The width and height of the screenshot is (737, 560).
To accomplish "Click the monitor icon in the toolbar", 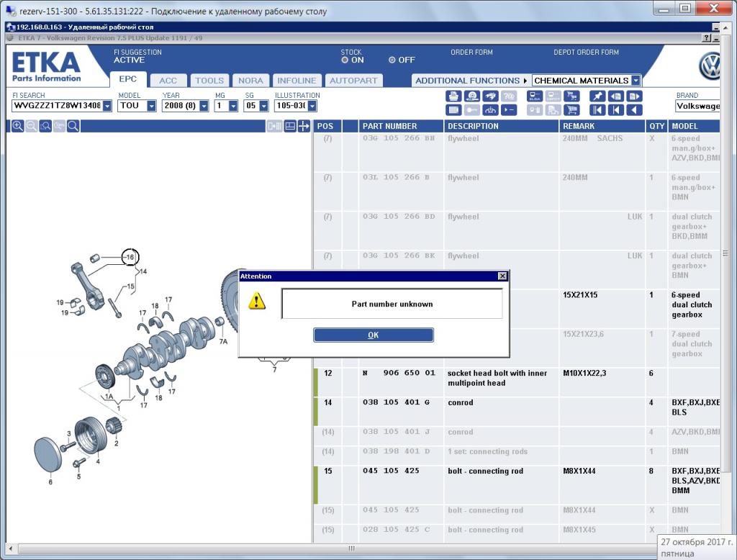I will [535, 96].
